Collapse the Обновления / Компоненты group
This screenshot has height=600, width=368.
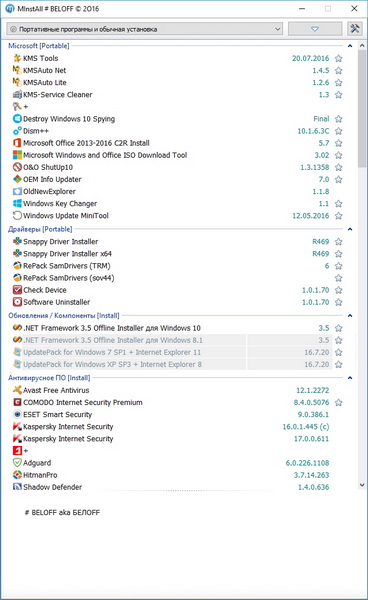350,316
